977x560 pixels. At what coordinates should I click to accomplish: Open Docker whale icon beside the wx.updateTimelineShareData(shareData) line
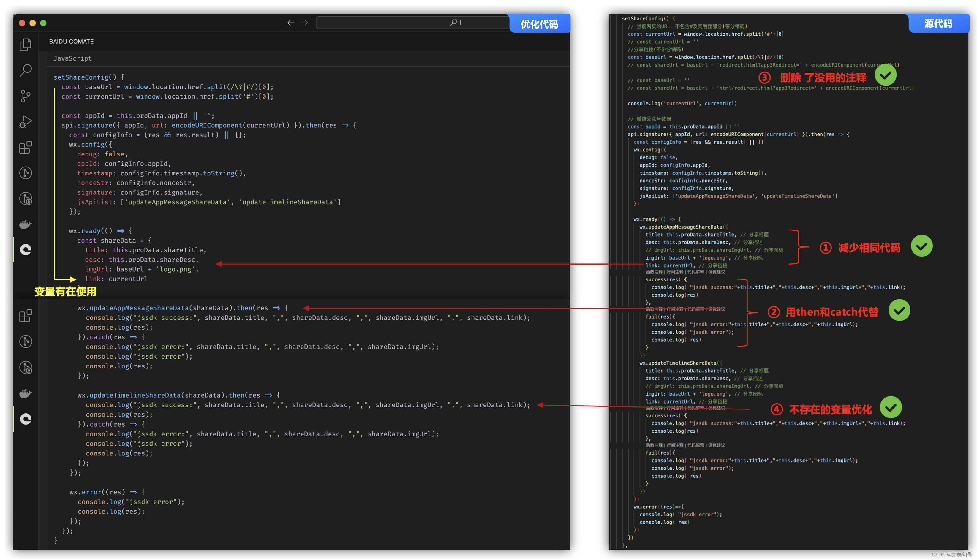point(25,393)
